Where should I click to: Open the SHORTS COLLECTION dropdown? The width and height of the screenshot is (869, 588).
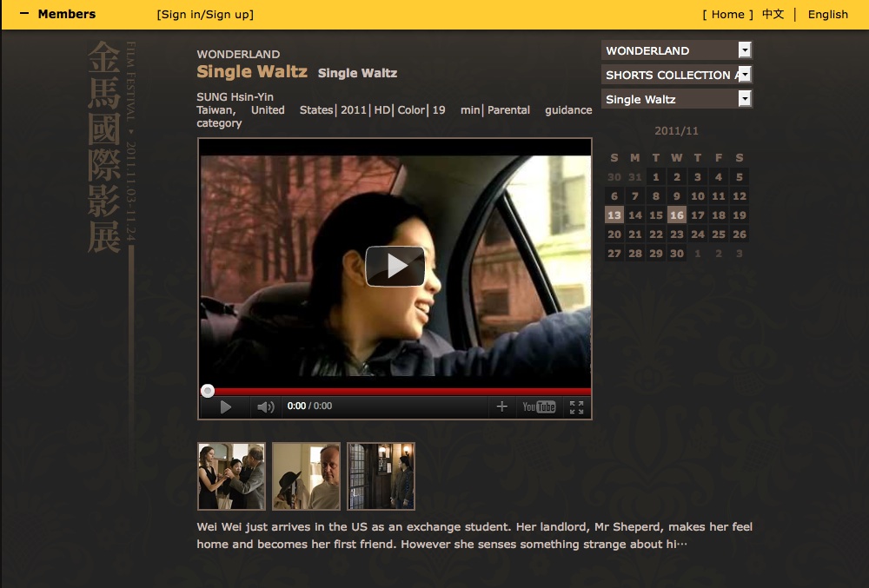pyautogui.click(x=677, y=75)
